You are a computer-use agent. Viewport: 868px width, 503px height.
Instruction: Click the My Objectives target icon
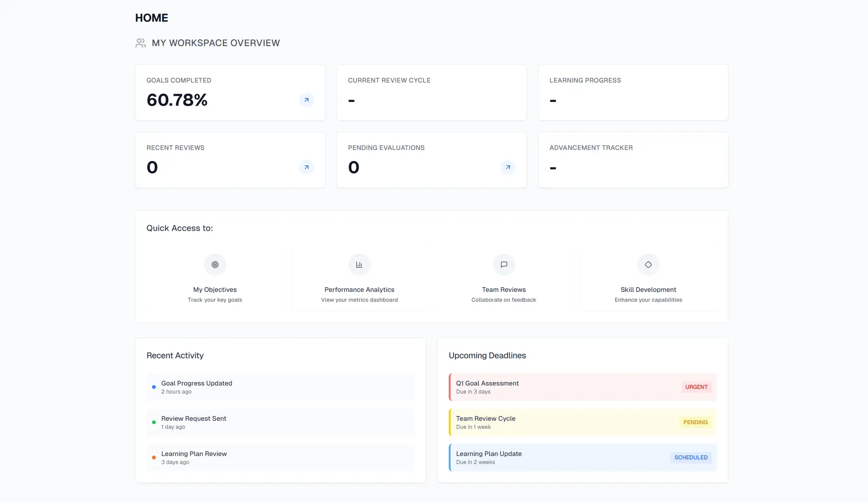pyautogui.click(x=215, y=265)
